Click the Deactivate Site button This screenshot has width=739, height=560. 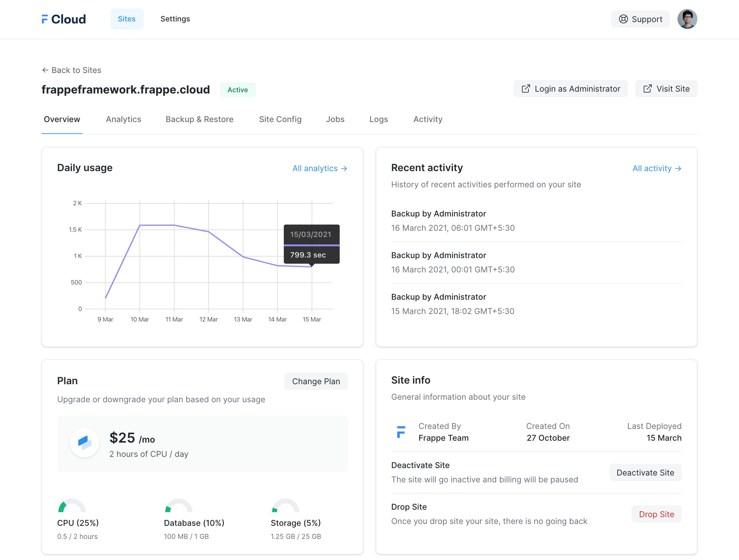(645, 472)
